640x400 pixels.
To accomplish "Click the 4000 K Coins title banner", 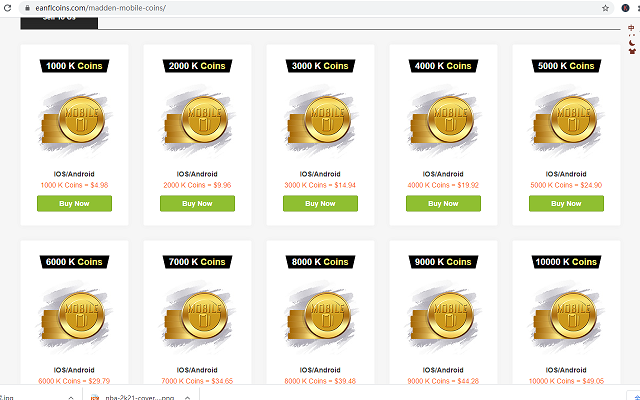I will tap(443, 66).
